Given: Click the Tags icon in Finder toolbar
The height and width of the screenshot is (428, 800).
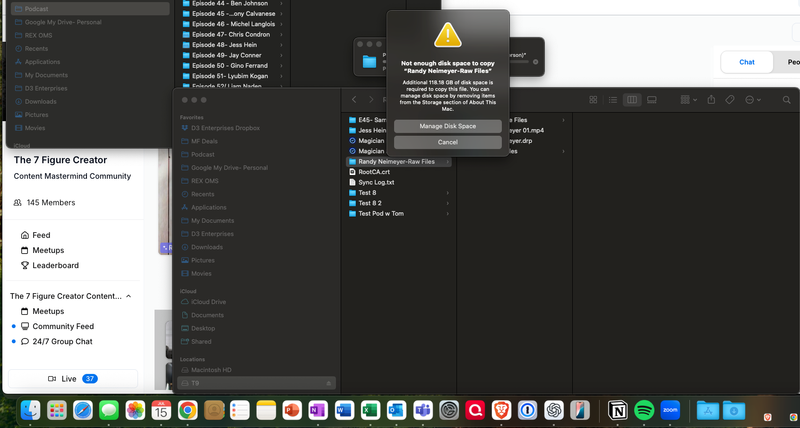Looking at the screenshot, I should (731, 100).
